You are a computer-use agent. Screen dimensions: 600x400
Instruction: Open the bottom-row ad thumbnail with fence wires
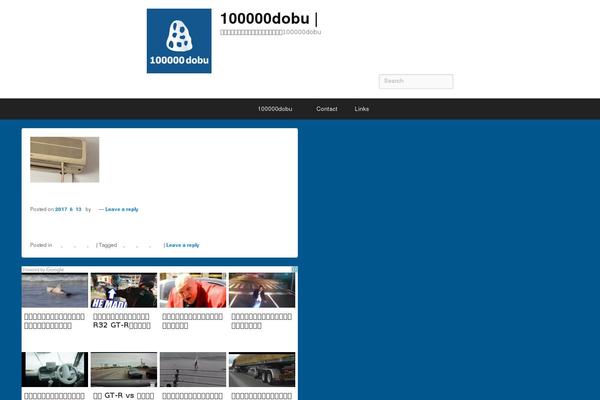192,369
